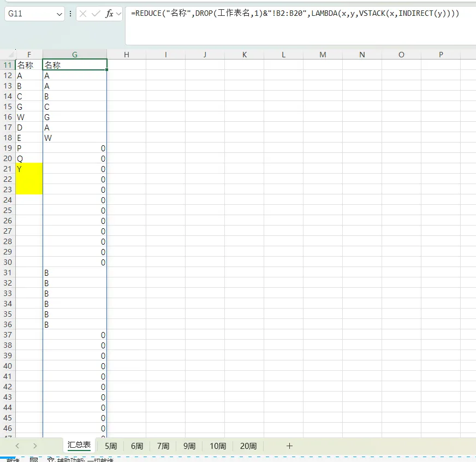
Task: Click the cancel X icon in formula bar
Action: [83, 14]
